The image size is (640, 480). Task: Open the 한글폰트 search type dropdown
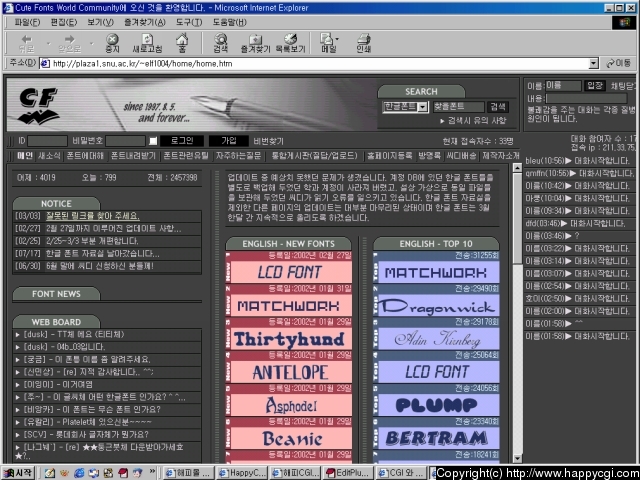click(423, 107)
